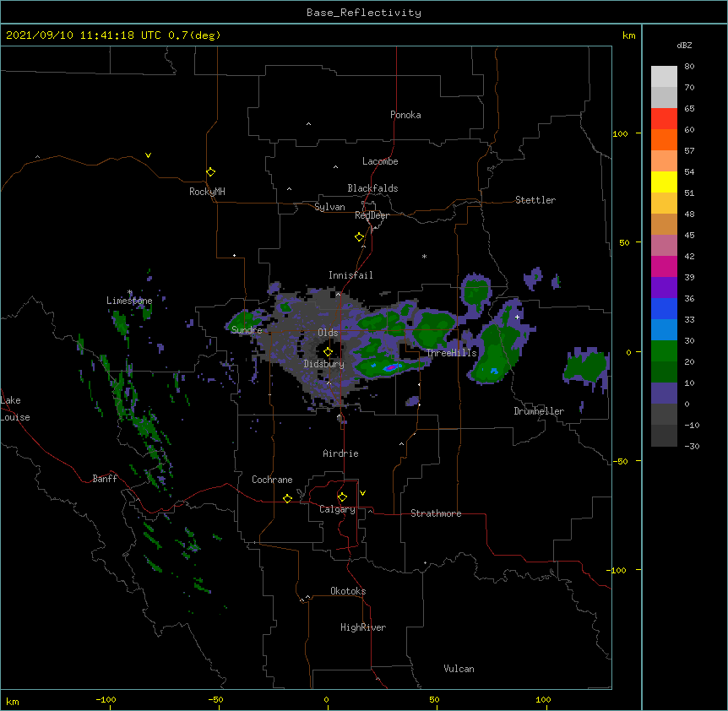The height and width of the screenshot is (711, 728).
Task: Click the yellow marker south of RedDeer
Action: point(359,236)
